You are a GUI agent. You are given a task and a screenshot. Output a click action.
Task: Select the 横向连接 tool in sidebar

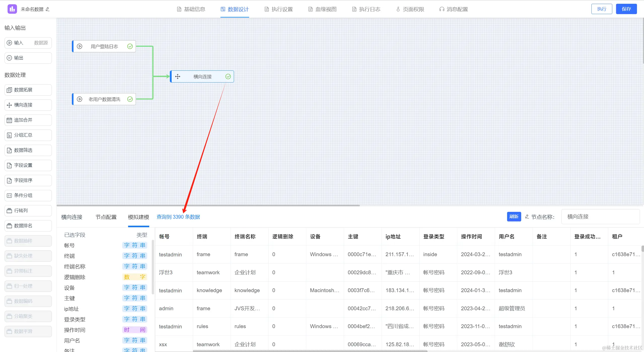click(x=28, y=105)
